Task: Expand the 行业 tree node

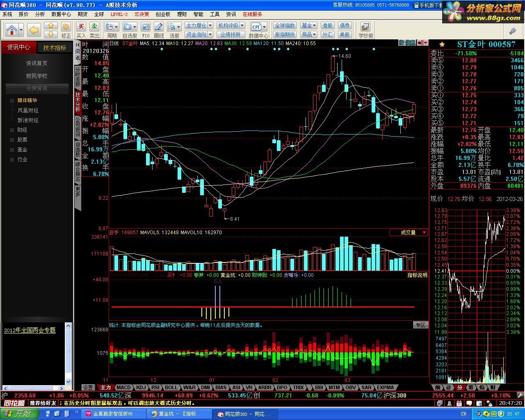Action: coord(13,160)
